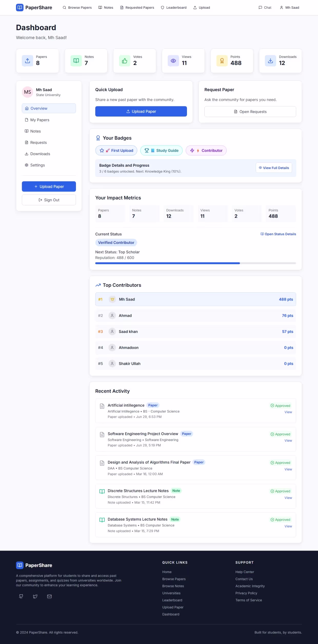Click the Study Guide badge
Screen dimensions: 318x644
coord(161,150)
